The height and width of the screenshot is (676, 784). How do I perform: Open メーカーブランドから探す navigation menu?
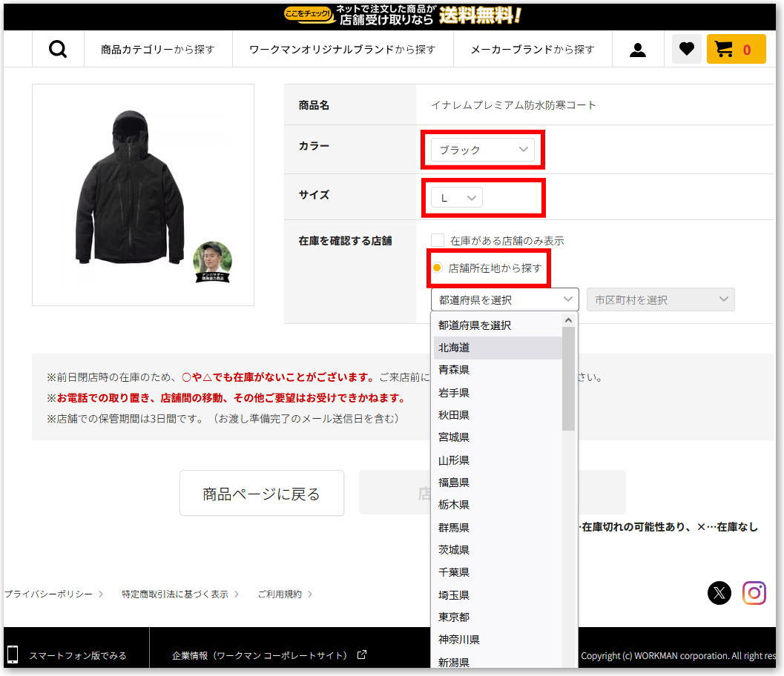point(533,50)
